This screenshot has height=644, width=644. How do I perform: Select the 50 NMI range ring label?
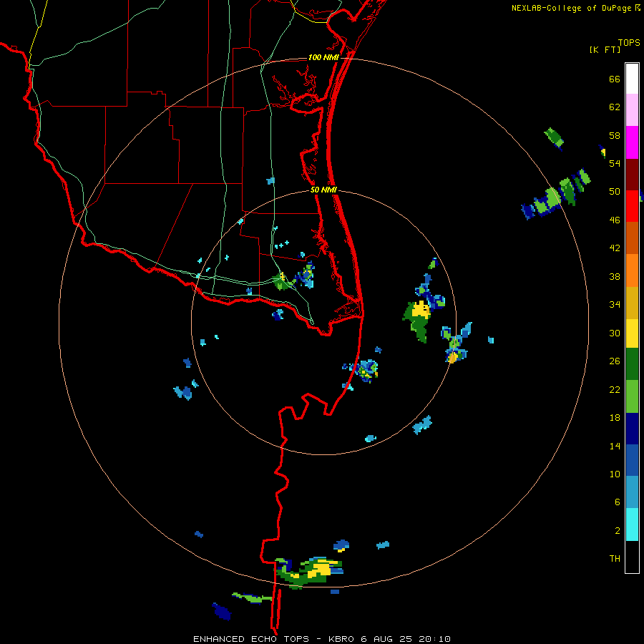point(323,190)
